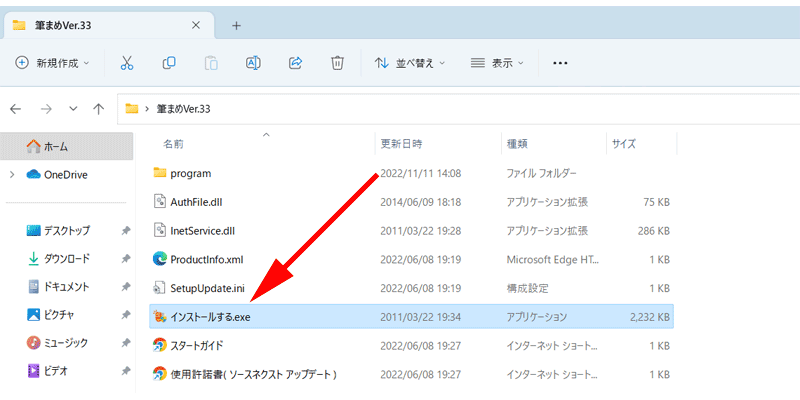This screenshot has height=400, width=800.
Task: Click the 構成設定 type cell
Action: [x=528, y=288]
